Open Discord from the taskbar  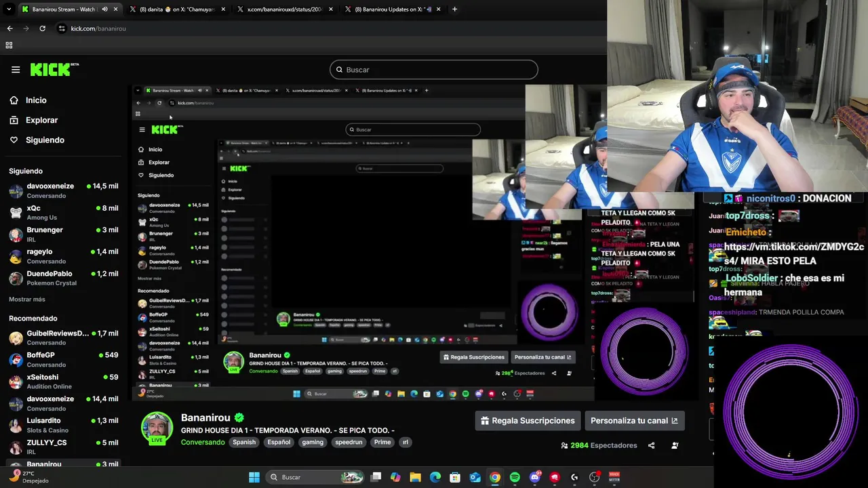[x=535, y=477]
